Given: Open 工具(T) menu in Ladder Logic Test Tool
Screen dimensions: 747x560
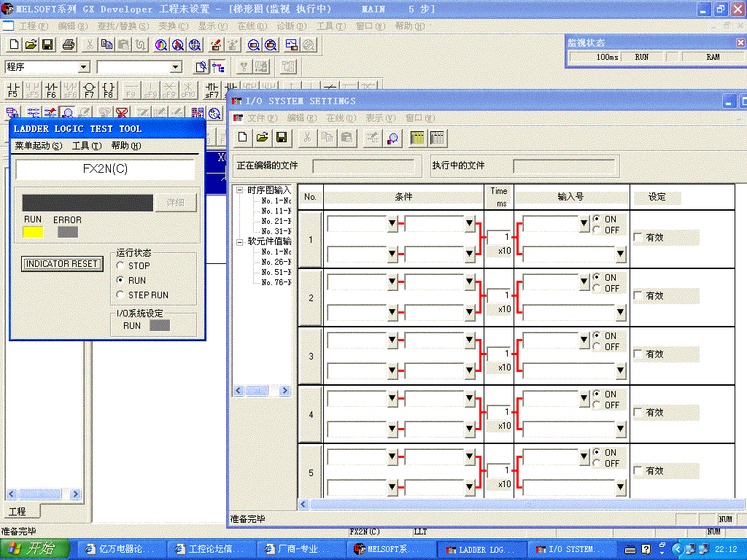Looking at the screenshot, I should [87, 146].
